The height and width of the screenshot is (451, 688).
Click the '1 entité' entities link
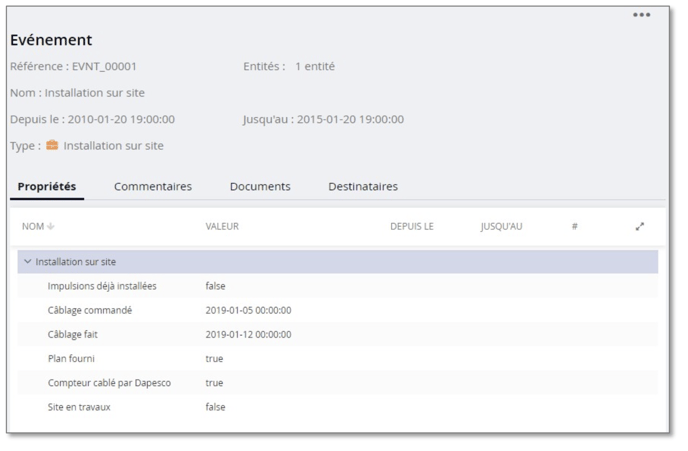coord(315,66)
